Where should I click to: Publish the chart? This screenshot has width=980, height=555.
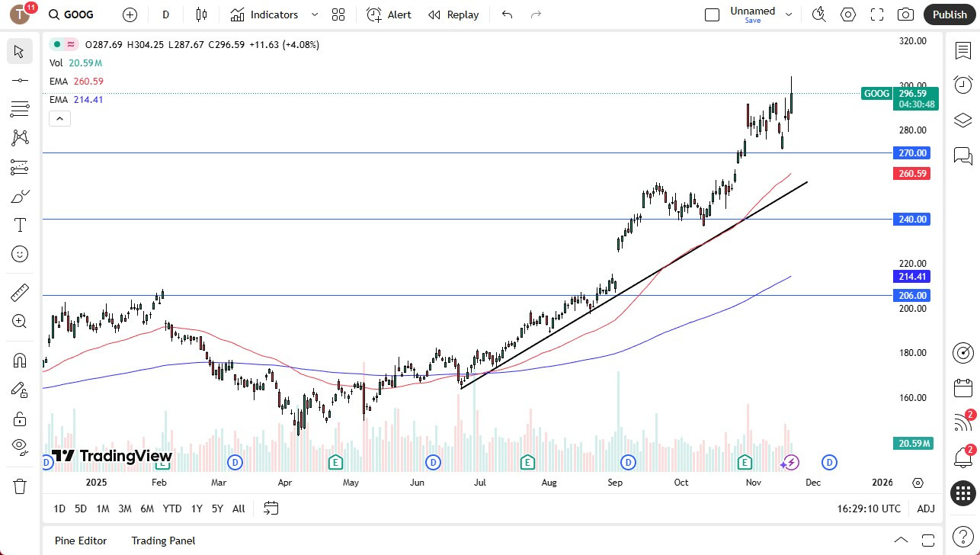[949, 14]
